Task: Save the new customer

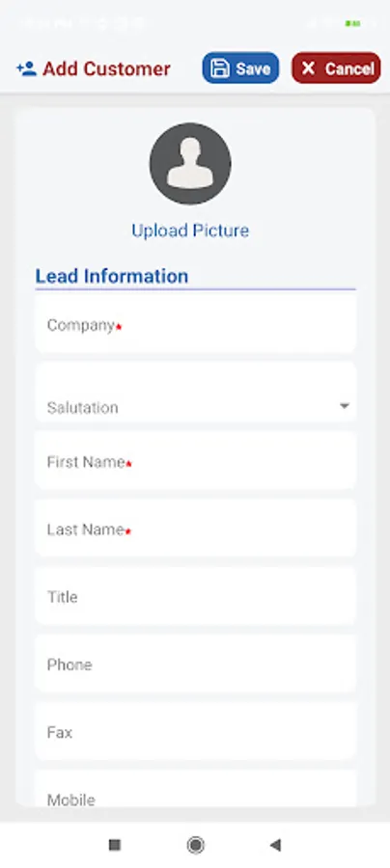Action: 240,68
